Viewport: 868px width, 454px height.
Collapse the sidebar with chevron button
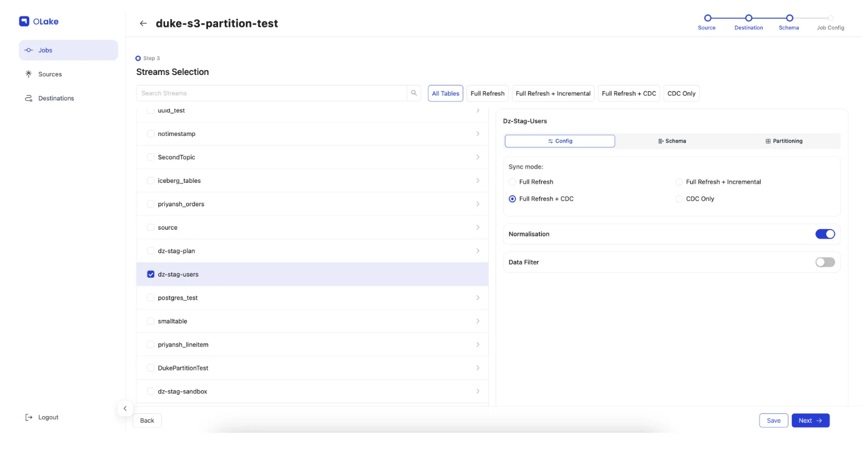coord(125,409)
